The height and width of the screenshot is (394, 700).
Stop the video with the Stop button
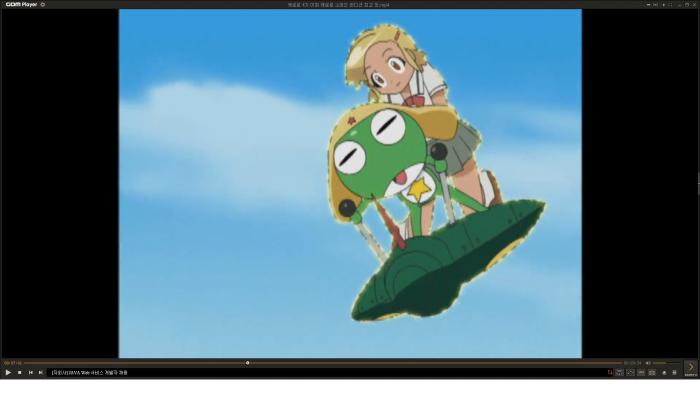click(20, 372)
